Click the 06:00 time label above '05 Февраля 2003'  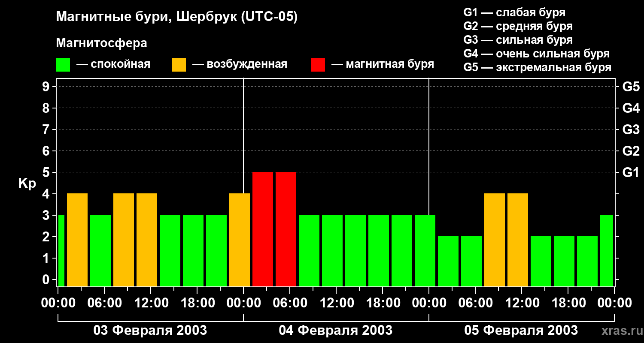475,303
